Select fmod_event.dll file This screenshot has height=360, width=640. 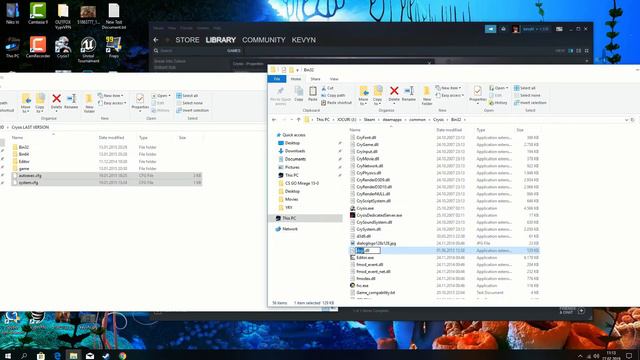(x=369, y=264)
